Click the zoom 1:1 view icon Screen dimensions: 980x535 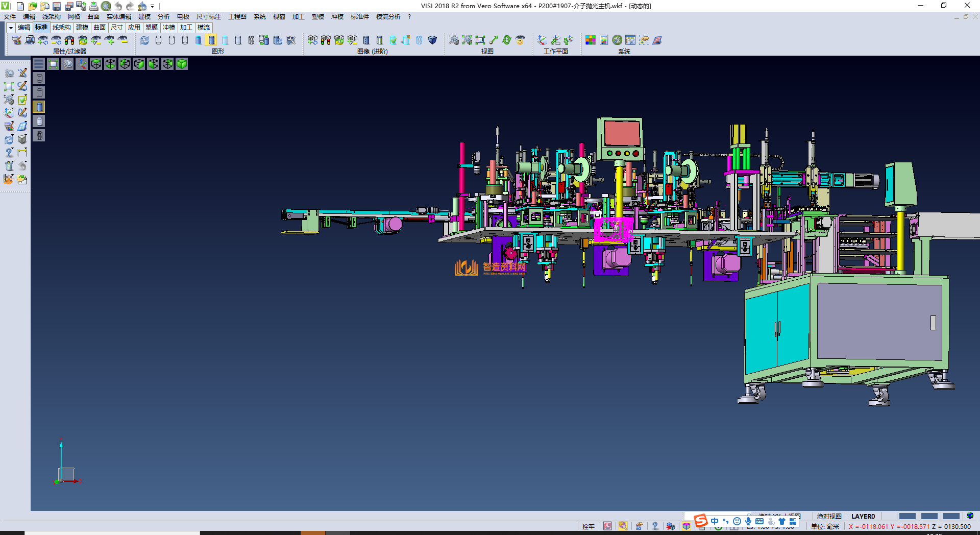click(480, 40)
